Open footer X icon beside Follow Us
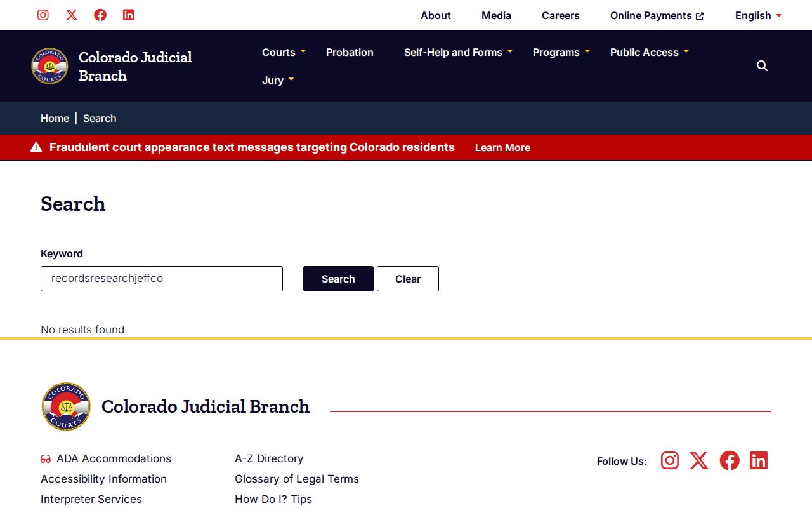812x508 pixels. (x=699, y=460)
